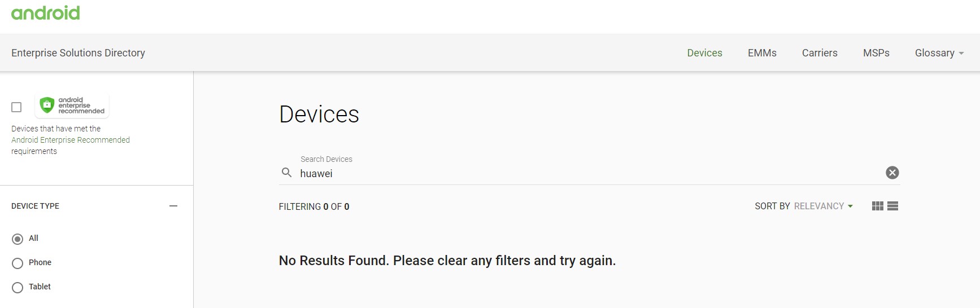
Task: Switch to list view layout
Action: tap(892, 206)
